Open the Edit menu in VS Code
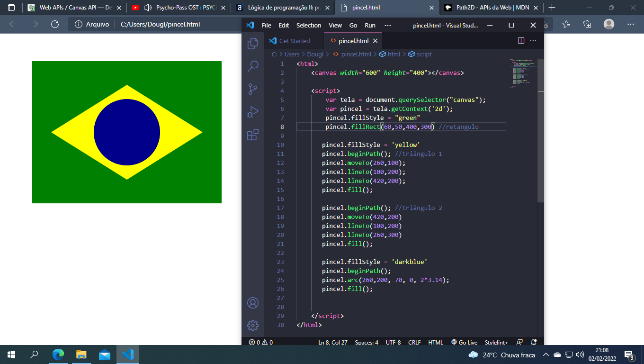 (284, 25)
